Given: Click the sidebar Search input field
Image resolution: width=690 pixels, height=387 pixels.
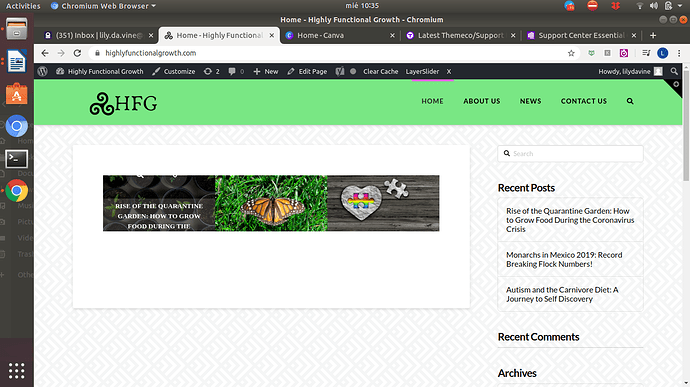Looking at the screenshot, I should click(570, 154).
